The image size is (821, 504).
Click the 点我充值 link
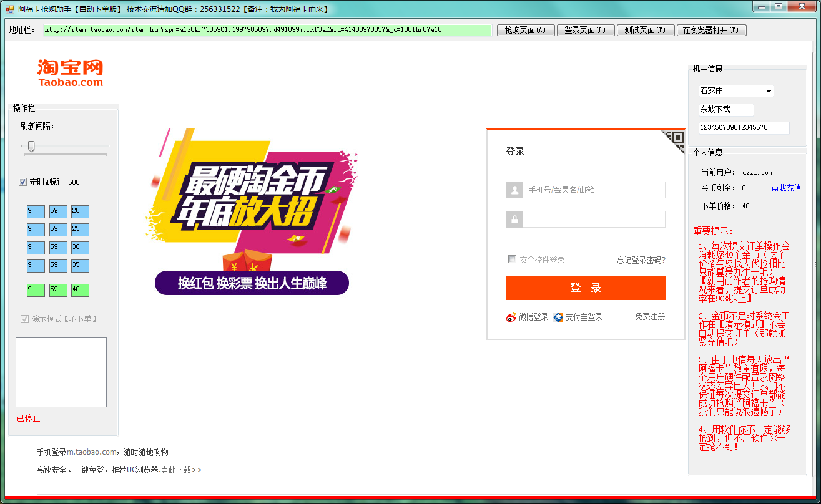(x=786, y=188)
